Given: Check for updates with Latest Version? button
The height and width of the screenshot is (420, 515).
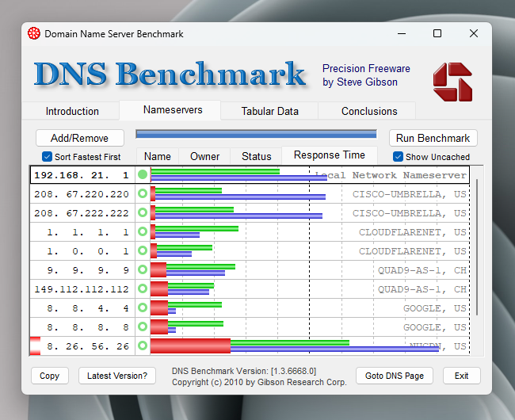Looking at the screenshot, I should [117, 376].
